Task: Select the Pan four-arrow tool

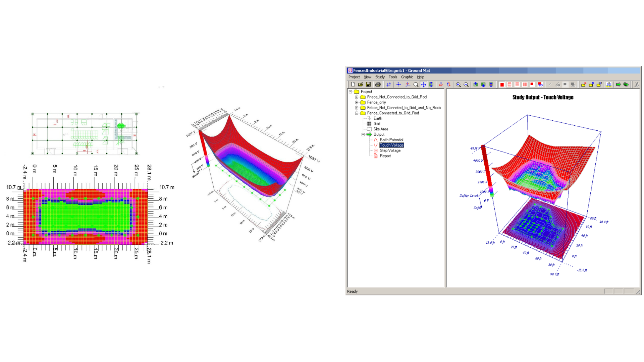Action: 424,84
